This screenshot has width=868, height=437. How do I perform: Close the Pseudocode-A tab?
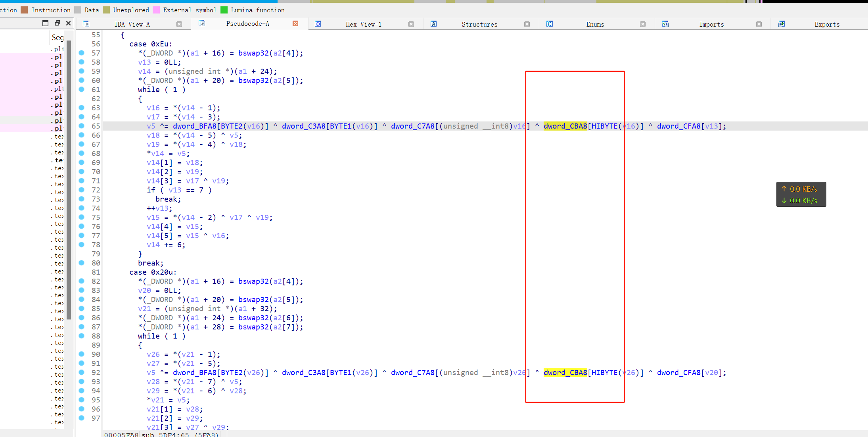coord(295,23)
